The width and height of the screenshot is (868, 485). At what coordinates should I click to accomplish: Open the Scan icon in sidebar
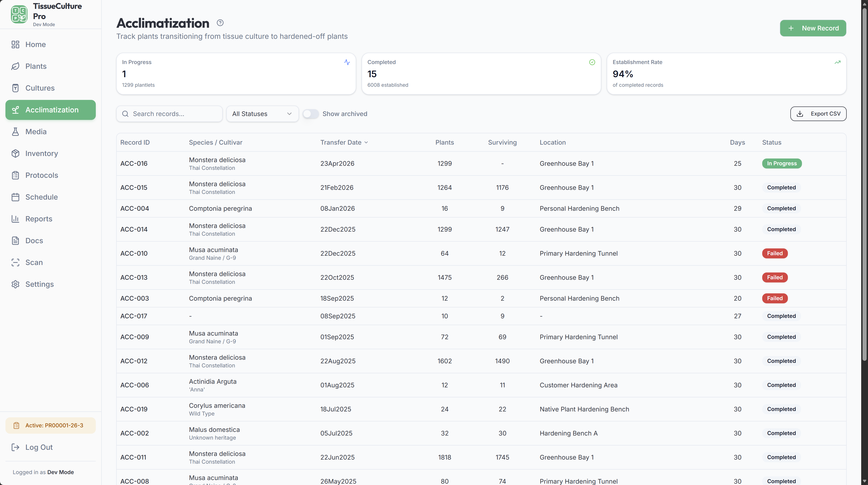[x=15, y=262]
